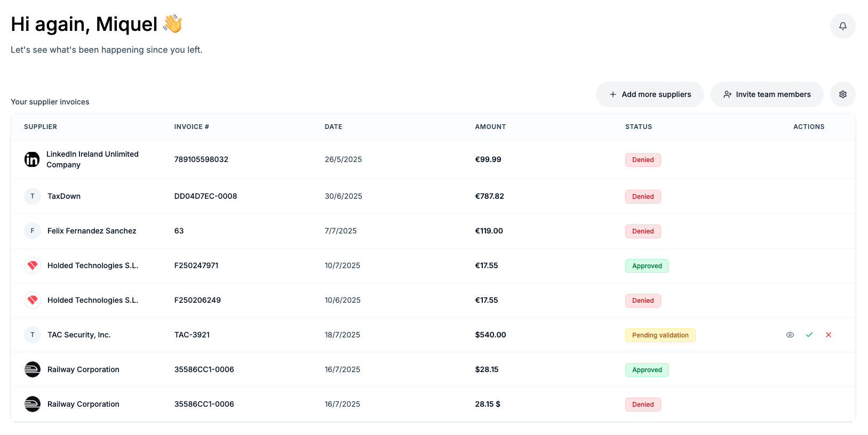Sort by the Supplier column header
This screenshot has height=435, width=868.
(41, 127)
